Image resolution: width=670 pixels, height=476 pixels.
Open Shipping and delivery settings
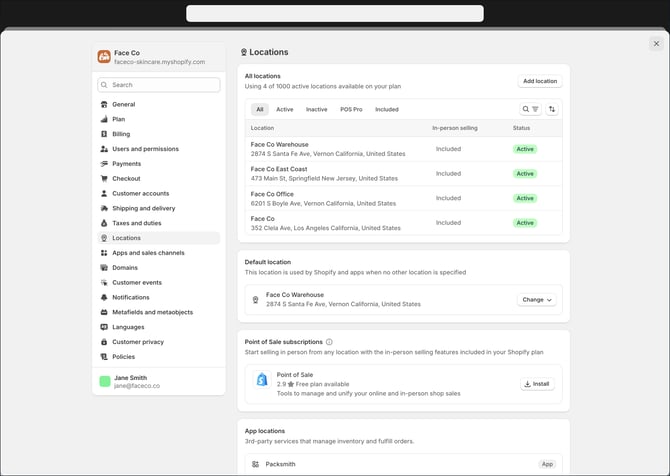[143, 208]
